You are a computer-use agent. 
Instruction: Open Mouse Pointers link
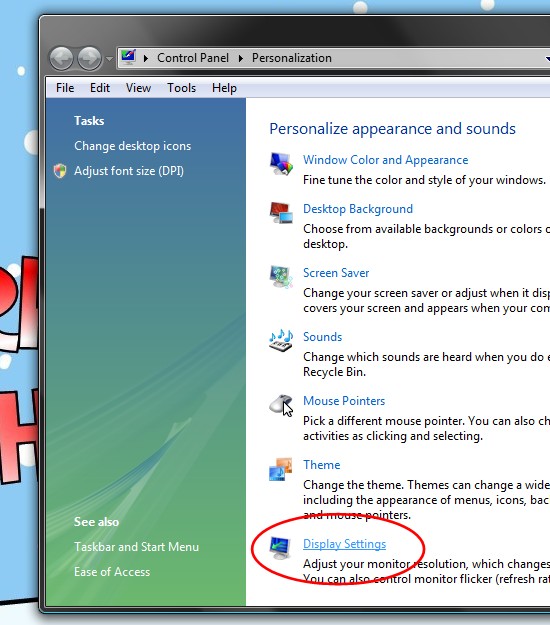click(x=344, y=401)
